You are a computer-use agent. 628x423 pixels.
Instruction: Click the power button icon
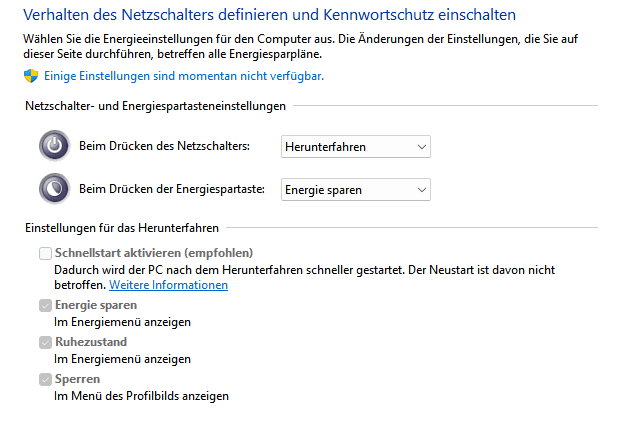pos(54,145)
